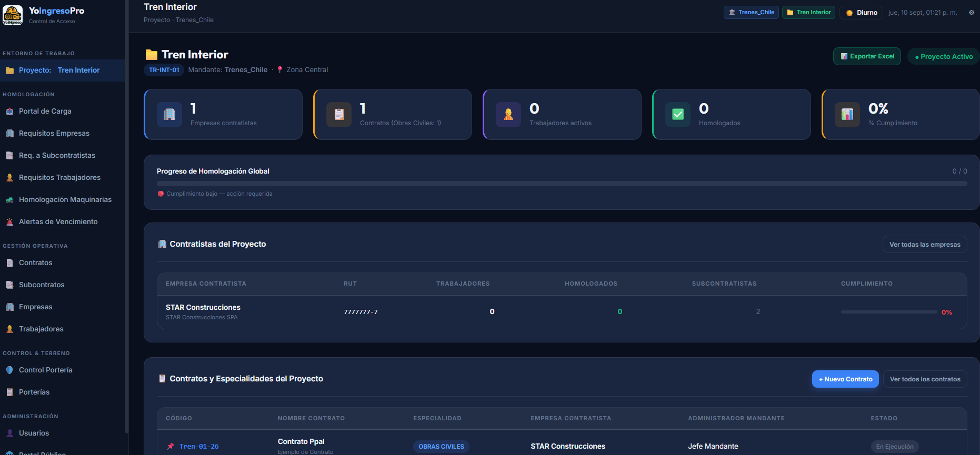Click the Trabajadores worker icon in sidebar
Viewport: 980px width, 455px height.
(x=9, y=329)
